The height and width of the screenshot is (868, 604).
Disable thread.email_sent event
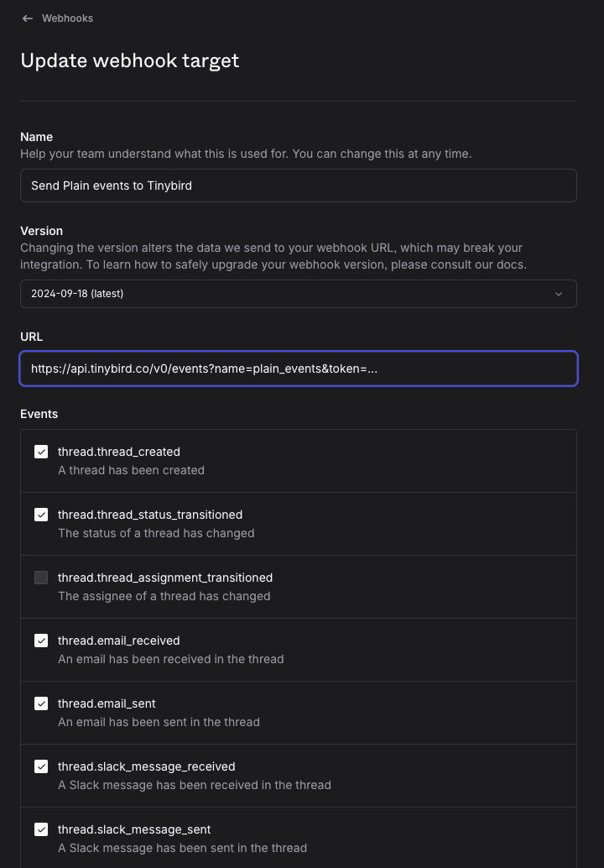click(x=41, y=703)
